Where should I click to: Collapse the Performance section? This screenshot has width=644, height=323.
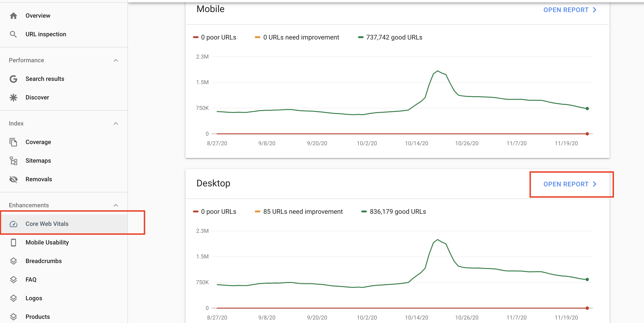tap(116, 60)
